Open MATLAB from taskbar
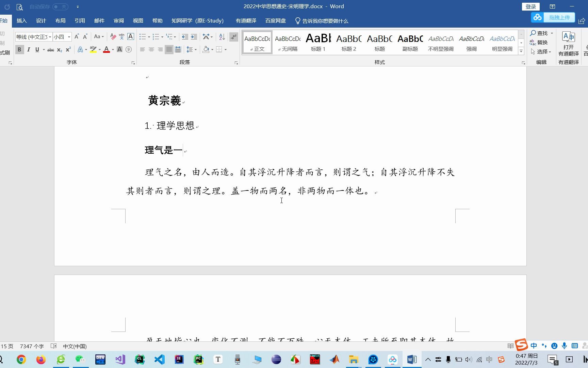Viewport: 588px width, 368px height. [x=334, y=359]
